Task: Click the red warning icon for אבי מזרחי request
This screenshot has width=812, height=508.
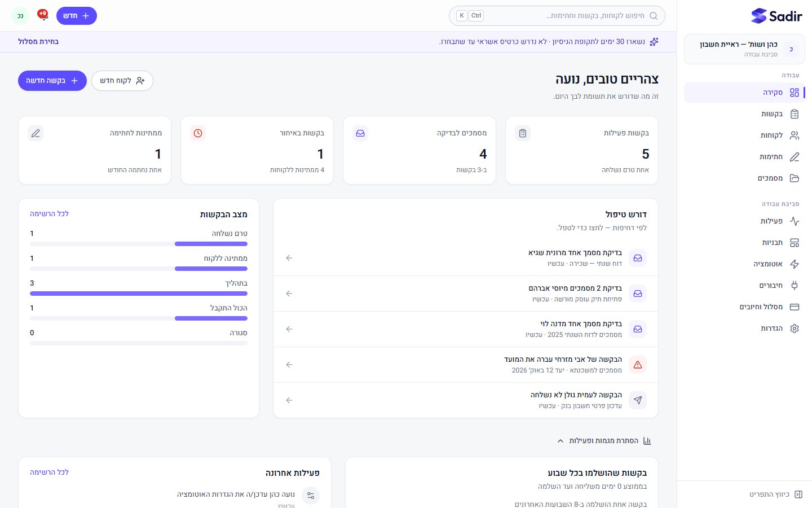Action: pos(638,365)
